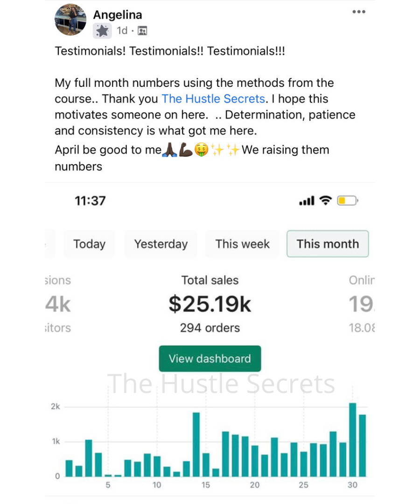Tap the battery icon in status bar
420x504 pixels.
pos(347,201)
